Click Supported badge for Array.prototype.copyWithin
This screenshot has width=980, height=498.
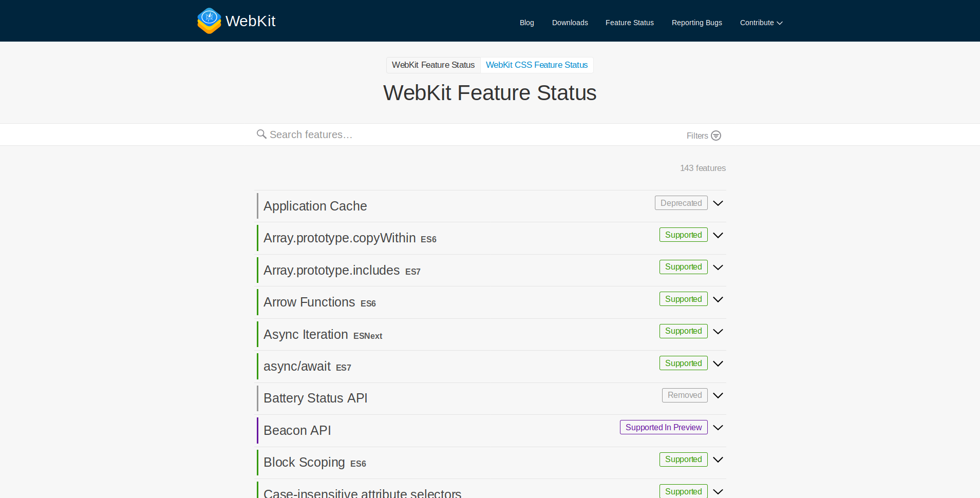684,235
